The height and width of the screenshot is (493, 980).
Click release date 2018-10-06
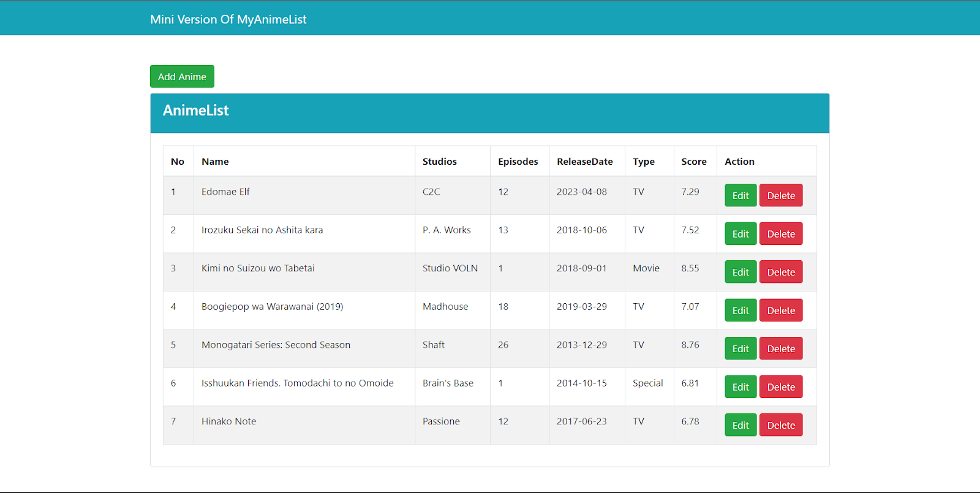[x=582, y=230]
